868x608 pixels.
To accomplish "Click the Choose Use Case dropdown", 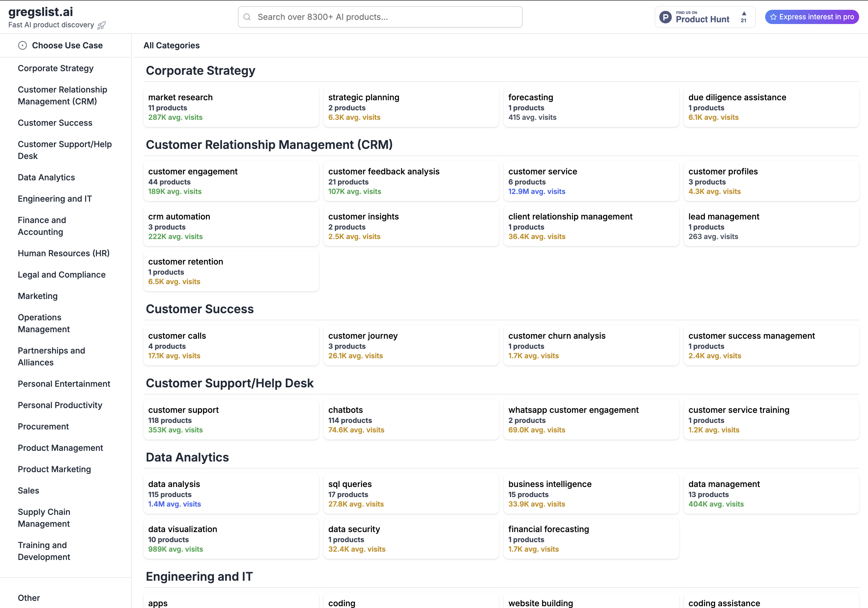I will pos(67,45).
